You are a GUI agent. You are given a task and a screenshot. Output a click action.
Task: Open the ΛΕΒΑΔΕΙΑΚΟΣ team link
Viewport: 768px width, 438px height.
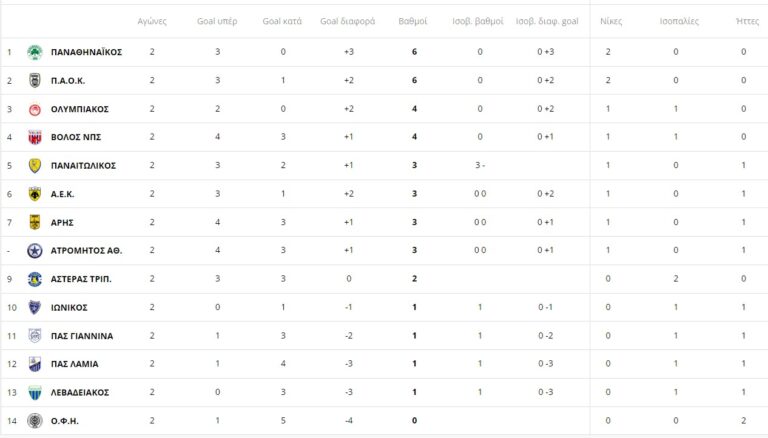[80, 393]
